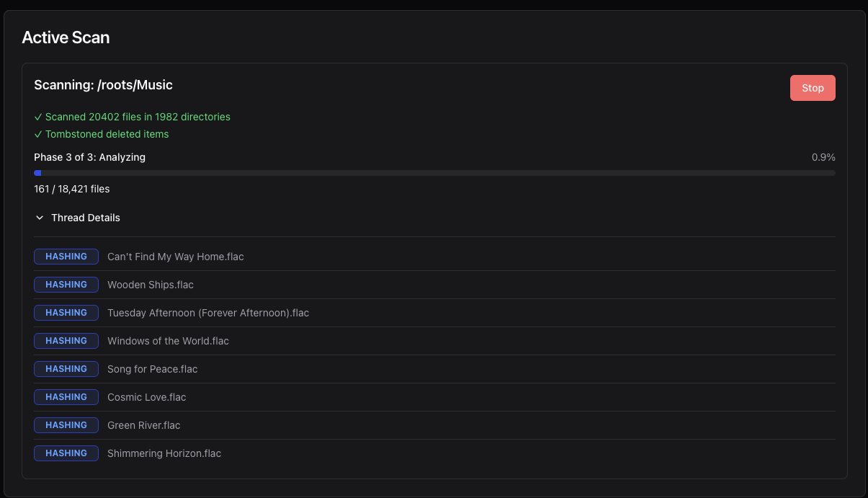
Task: Click HASHING badge beside Wooden Ships.flac
Action: 66,285
